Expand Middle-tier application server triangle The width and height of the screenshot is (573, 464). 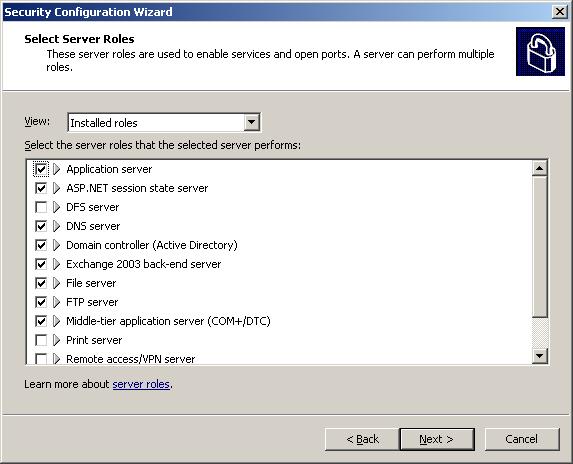(56, 321)
